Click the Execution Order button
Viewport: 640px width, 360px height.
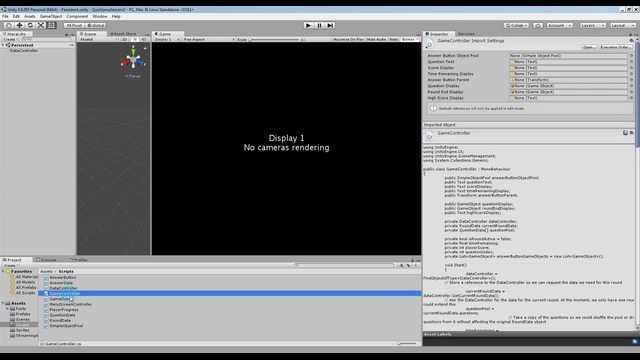point(616,47)
